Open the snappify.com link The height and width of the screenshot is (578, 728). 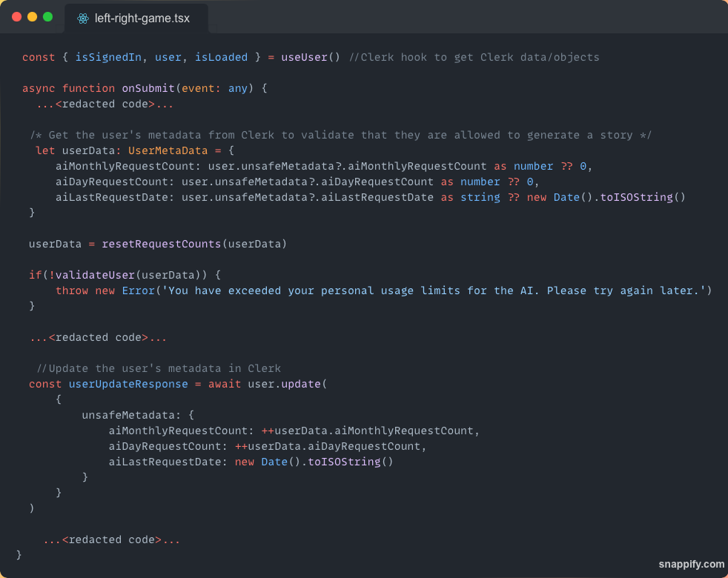coord(691,564)
